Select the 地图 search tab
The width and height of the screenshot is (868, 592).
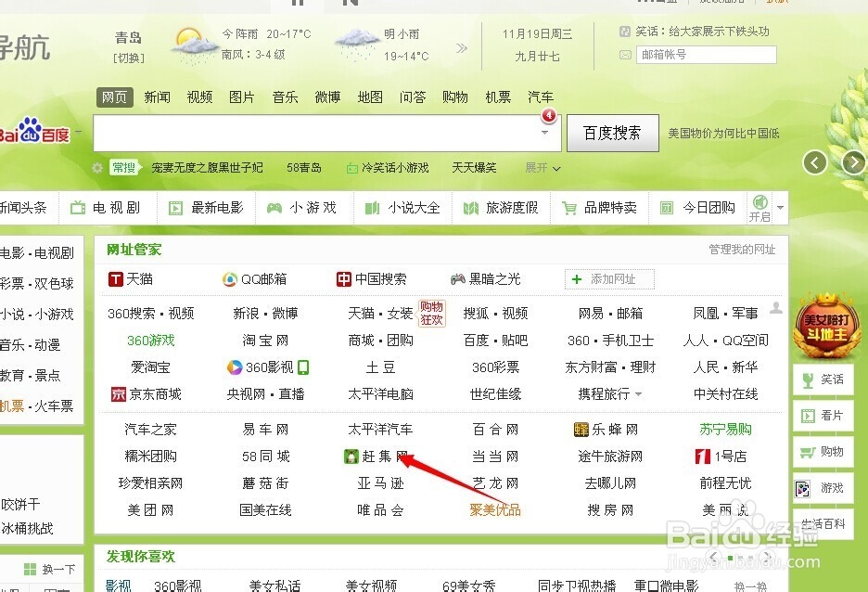click(370, 97)
